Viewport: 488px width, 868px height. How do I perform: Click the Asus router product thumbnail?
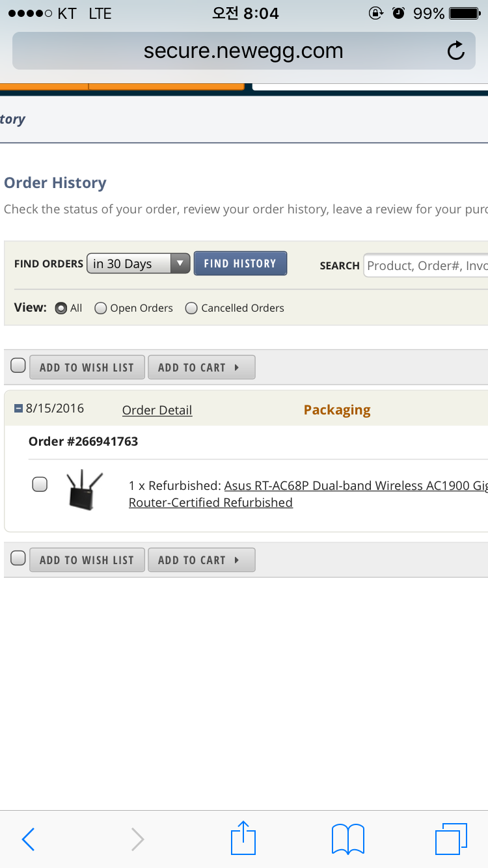85,491
